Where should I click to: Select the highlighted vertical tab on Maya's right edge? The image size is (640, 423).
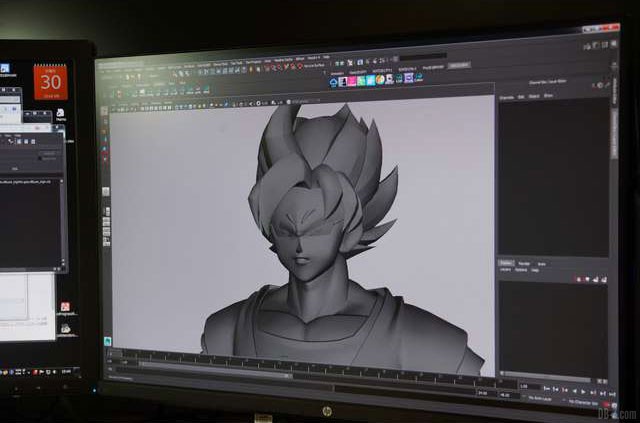(x=614, y=134)
